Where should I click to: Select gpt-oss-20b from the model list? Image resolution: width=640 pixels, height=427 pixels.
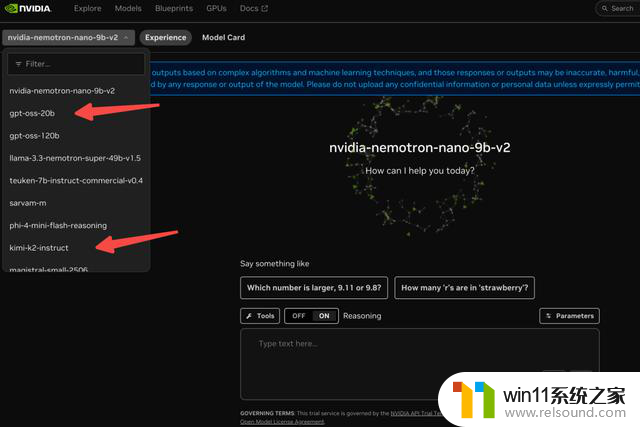(76, 113)
